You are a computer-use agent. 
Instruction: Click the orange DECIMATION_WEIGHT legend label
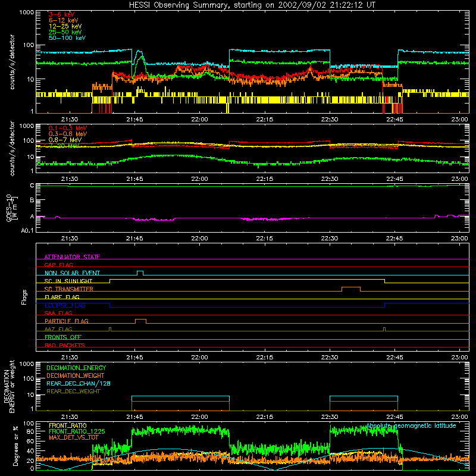coord(76,375)
